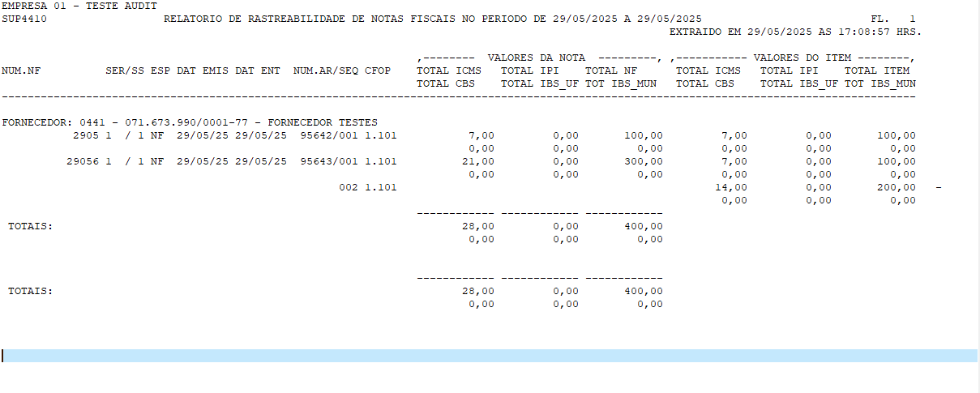Click the AR/sequence value '95642/001'
Screen dimensions: 980x393
click(329, 136)
